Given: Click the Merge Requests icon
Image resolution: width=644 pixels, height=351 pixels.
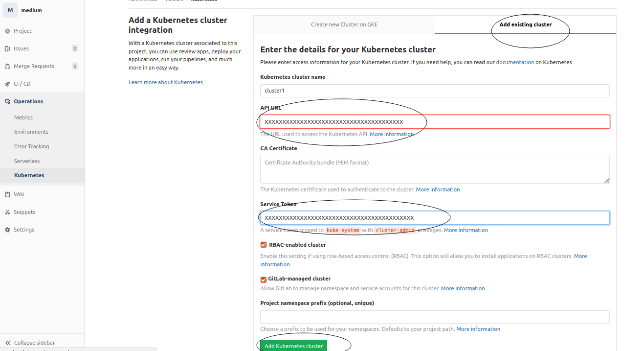Looking at the screenshot, I should [x=7, y=66].
